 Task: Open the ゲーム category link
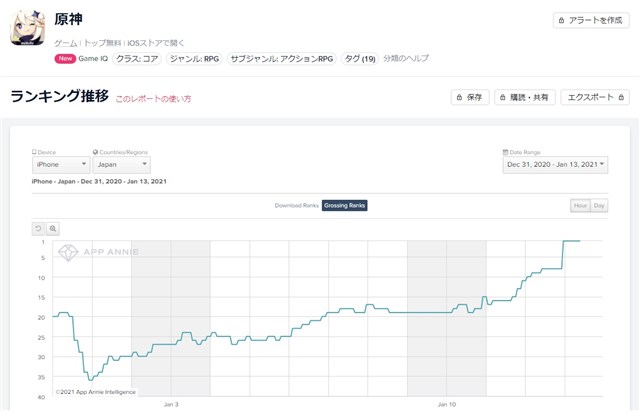point(66,43)
